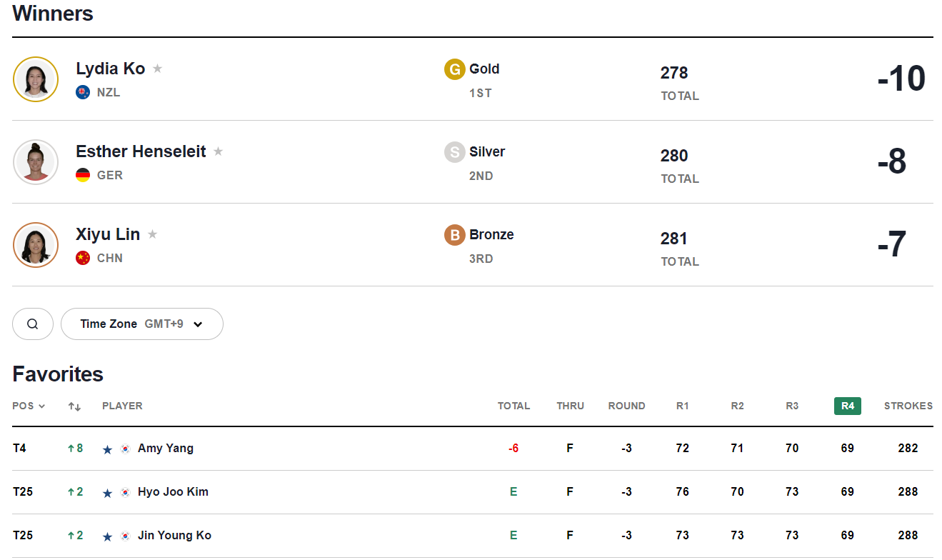Open Jin Young Ko player name link
The width and height of the screenshot is (942, 560).
[x=174, y=536]
